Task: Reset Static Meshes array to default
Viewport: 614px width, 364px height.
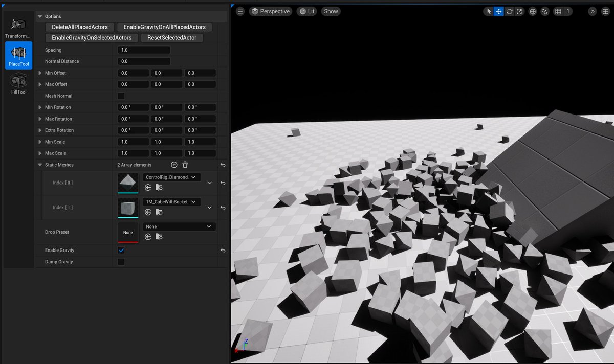Action: point(223,165)
